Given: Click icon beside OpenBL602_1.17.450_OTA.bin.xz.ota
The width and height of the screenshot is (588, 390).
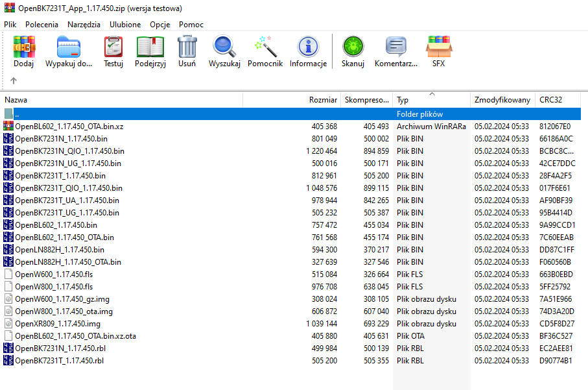Looking at the screenshot, I should [8, 336].
